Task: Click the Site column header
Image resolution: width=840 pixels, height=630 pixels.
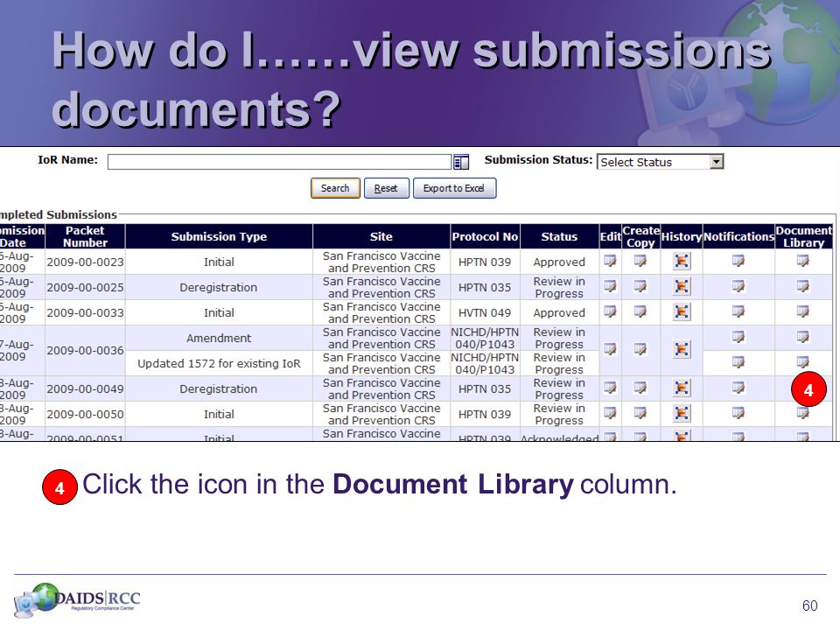Action: [381, 236]
